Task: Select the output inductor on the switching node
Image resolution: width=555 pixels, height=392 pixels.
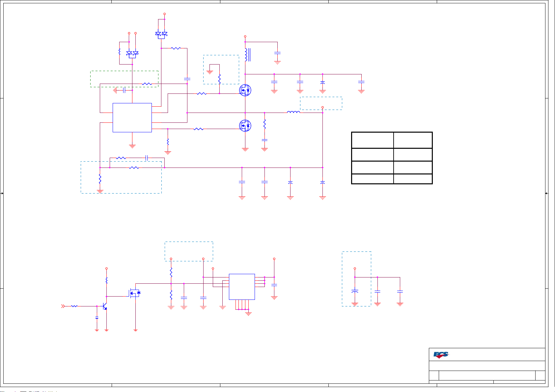Action: coord(293,112)
